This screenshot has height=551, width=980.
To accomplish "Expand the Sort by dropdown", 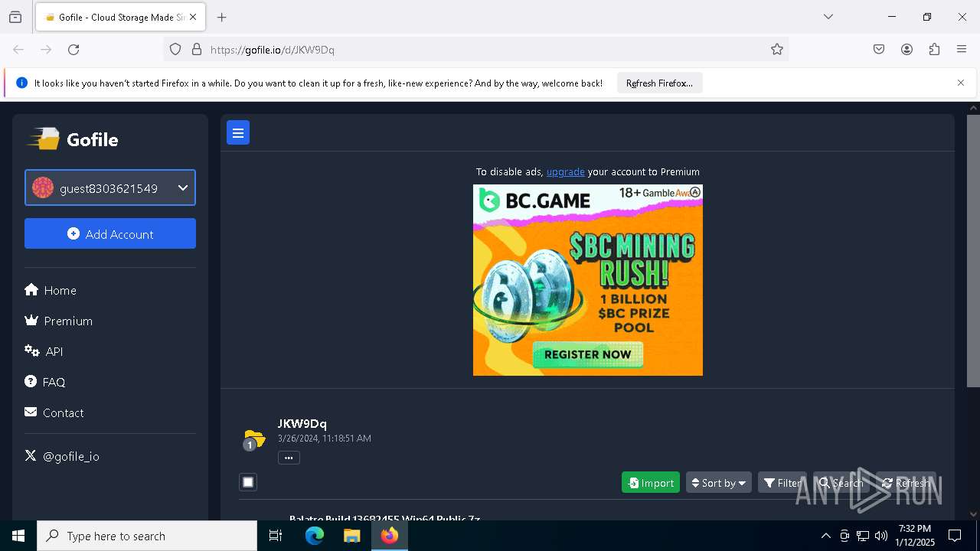I will (719, 482).
